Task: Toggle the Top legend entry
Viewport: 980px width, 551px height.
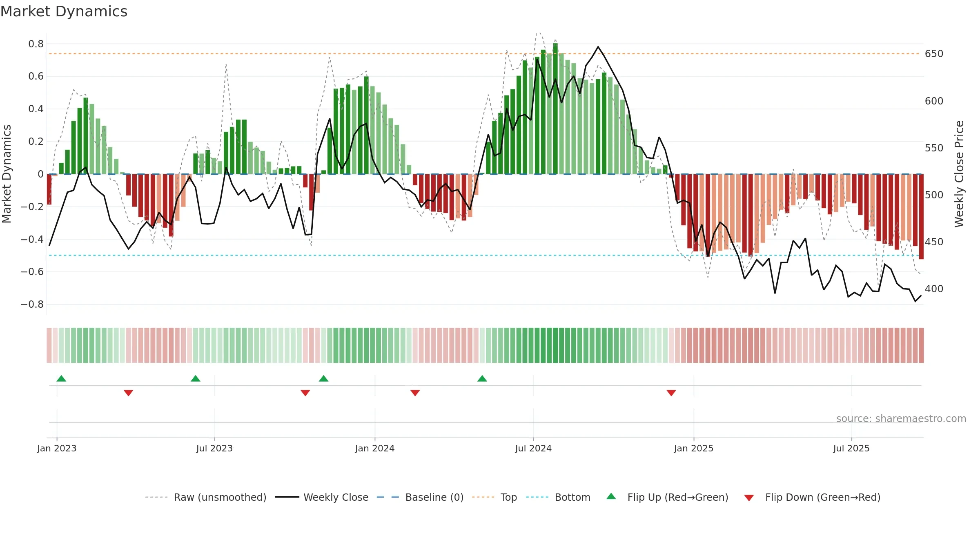Action: tap(494, 497)
